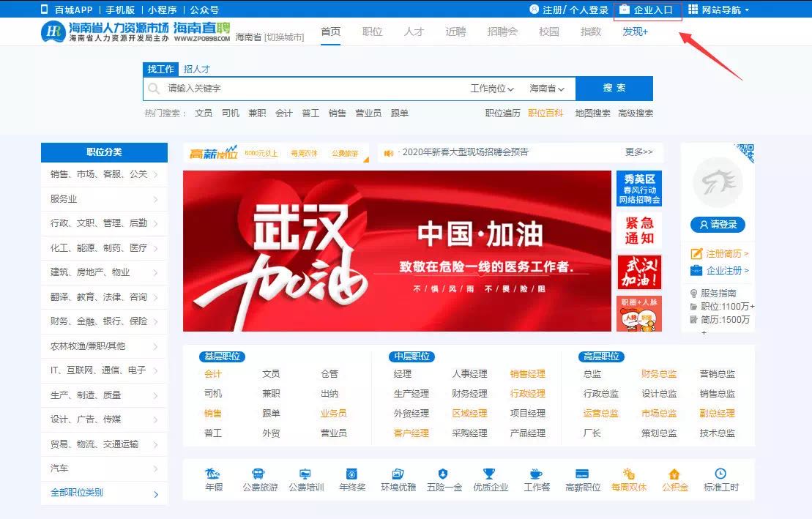Image resolution: width=812 pixels, height=519 pixels.
Task: Click the 五险一金 shield icon
Action: tap(442, 474)
